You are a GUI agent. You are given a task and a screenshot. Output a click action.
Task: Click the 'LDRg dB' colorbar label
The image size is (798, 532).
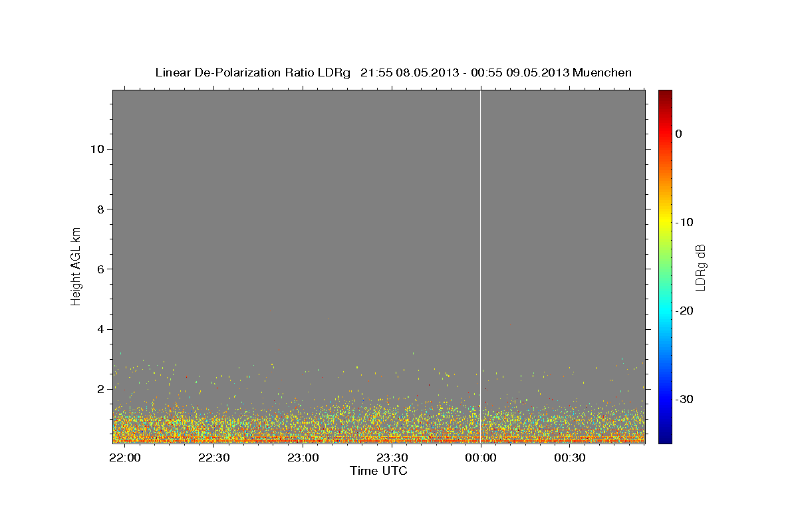(700, 267)
